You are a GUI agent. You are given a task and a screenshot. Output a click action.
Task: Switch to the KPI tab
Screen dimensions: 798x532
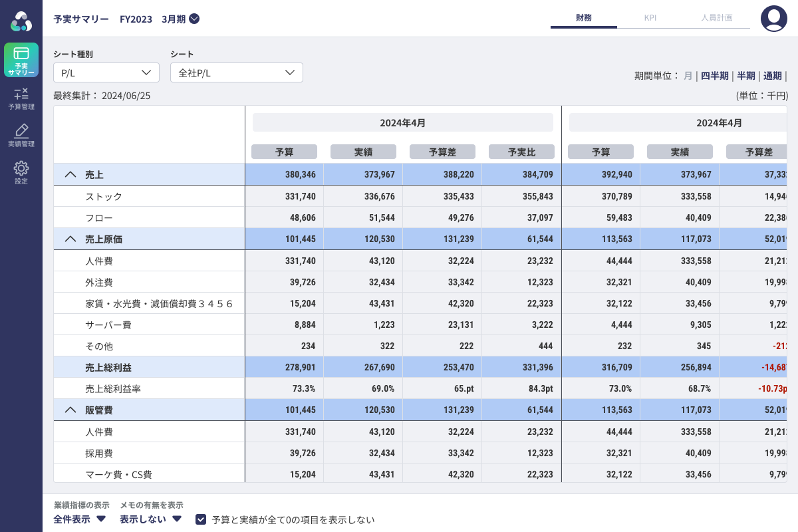click(x=650, y=18)
